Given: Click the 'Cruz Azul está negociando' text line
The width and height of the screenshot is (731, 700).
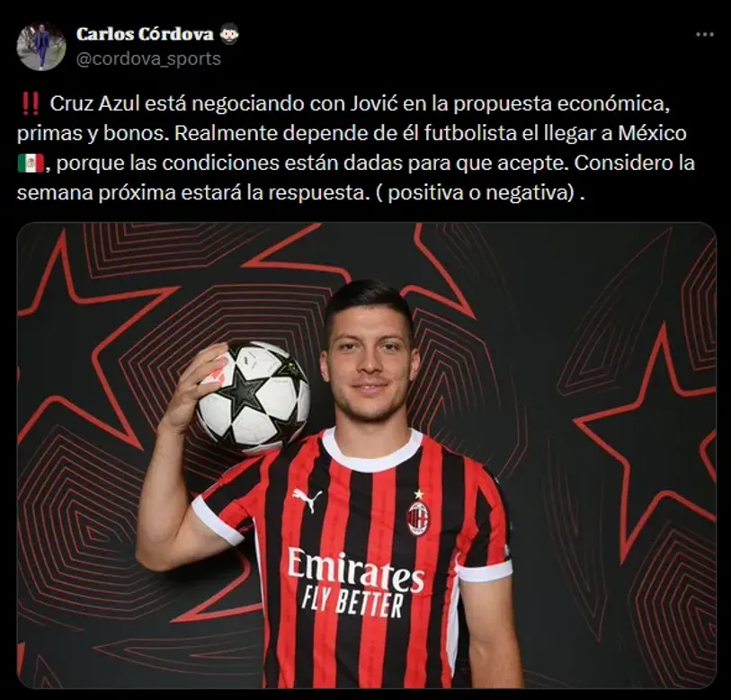Looking at the screenshot, I should click(360, 104).
